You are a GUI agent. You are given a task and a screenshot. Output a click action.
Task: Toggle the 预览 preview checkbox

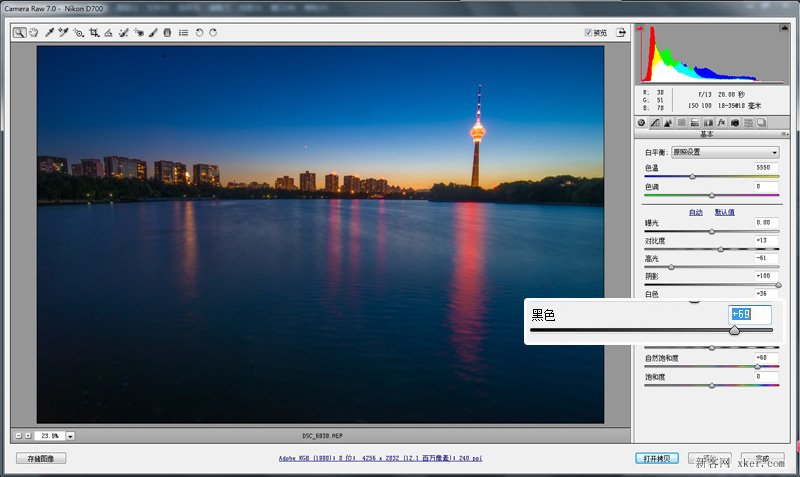[x=588, y=33]
